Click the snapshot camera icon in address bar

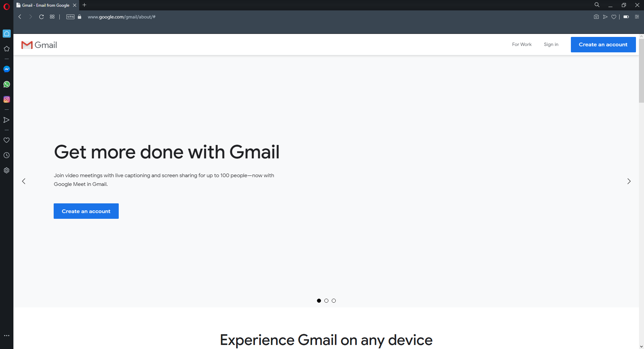[596, 17]
